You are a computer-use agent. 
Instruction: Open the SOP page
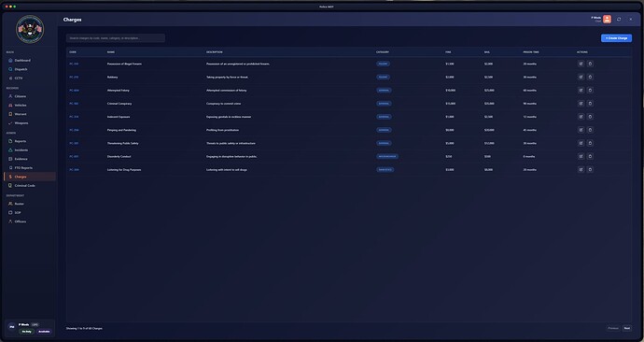click(x=30, y=212)
